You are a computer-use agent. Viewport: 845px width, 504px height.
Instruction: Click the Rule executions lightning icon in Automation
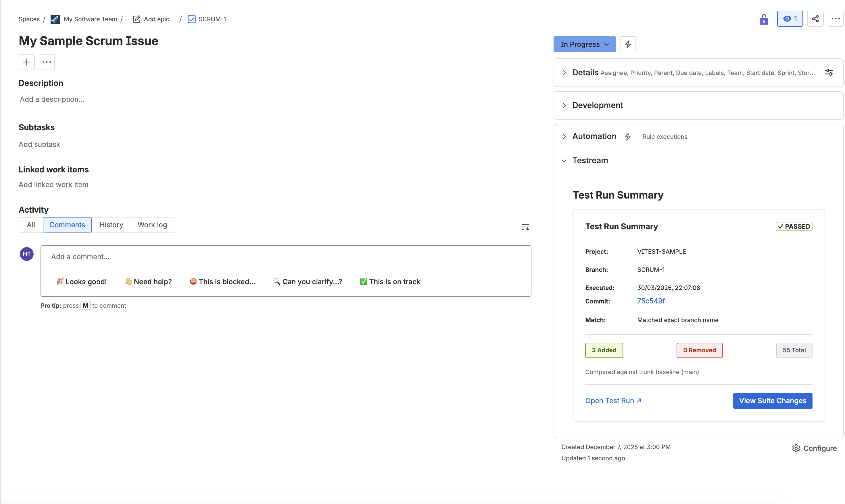[x=628, y=136]
